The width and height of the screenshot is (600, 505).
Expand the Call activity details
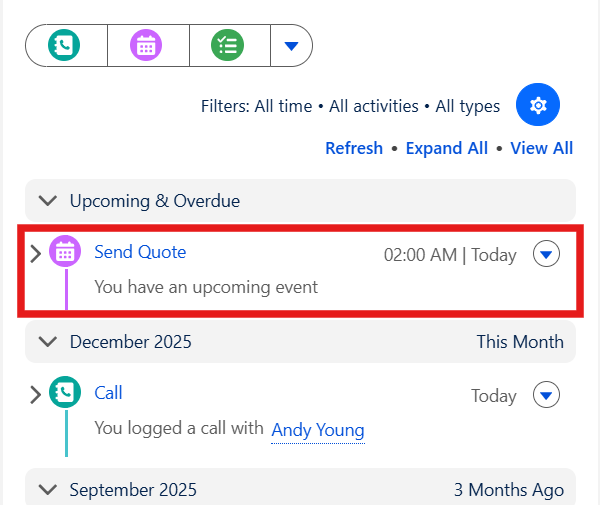coord(36,395)
